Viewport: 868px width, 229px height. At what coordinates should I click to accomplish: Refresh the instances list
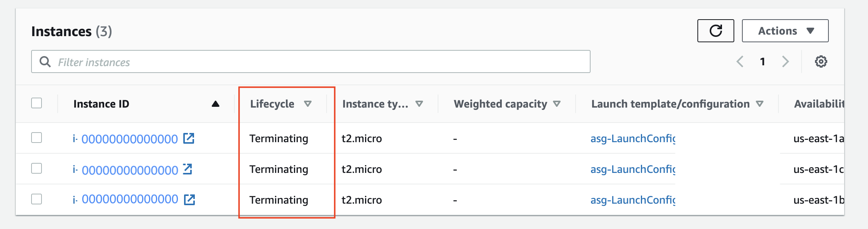click(715, 31)
